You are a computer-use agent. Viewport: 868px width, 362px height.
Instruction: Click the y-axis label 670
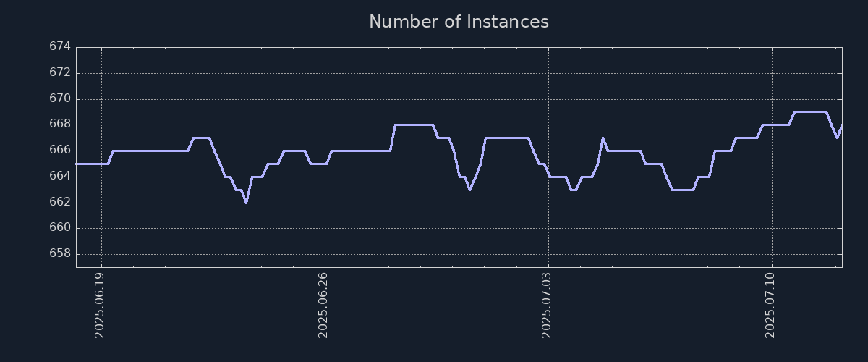[x=60, y=98]
